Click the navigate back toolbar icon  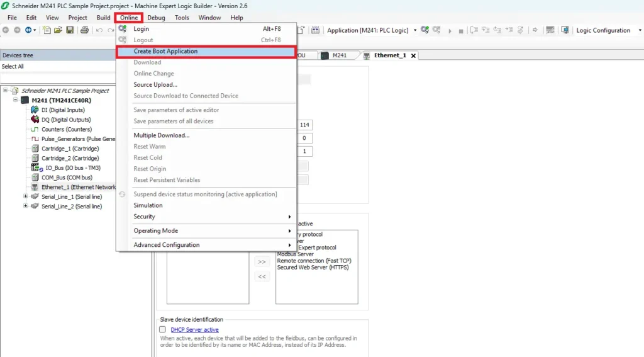(x=6, y=30)
